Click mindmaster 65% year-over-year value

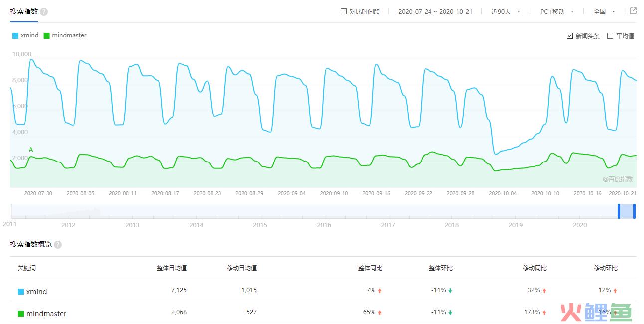coord(369,312)
